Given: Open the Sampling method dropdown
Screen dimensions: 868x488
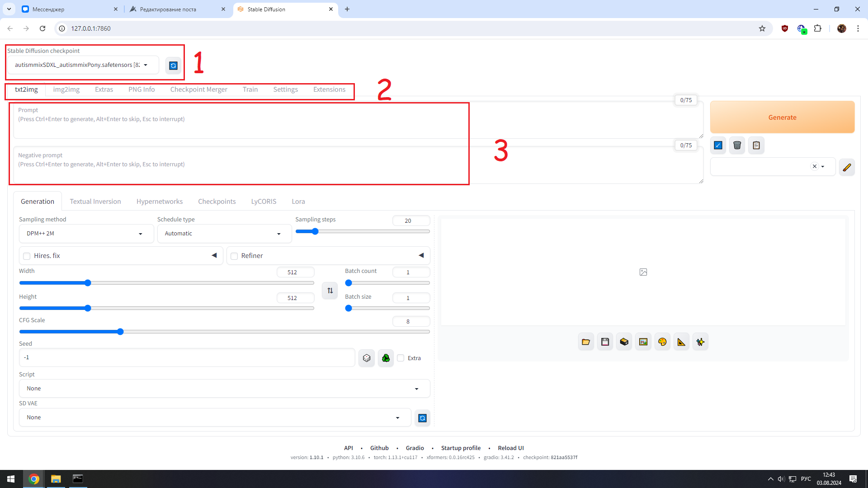Looking at the screenshot, I should tap(86, 234).
